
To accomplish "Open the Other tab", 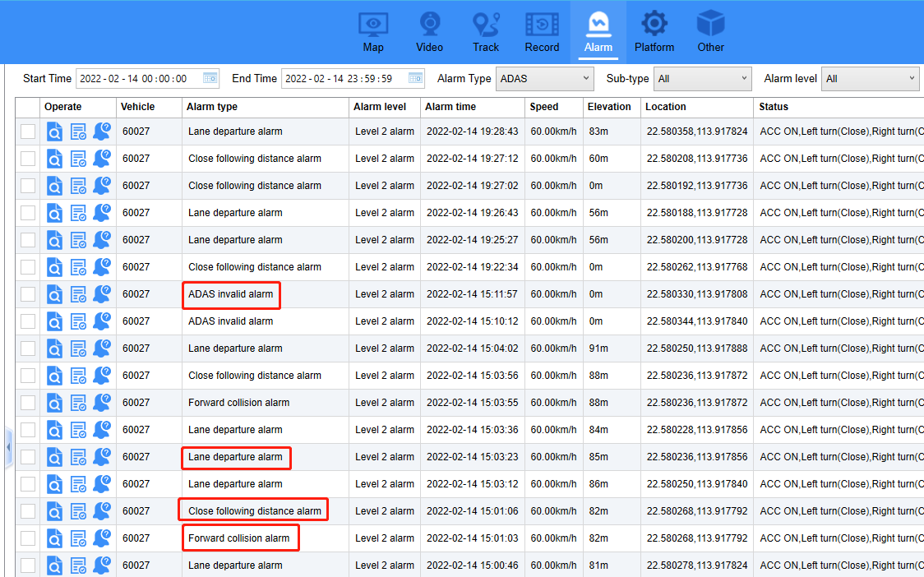I will pos(711,32).
